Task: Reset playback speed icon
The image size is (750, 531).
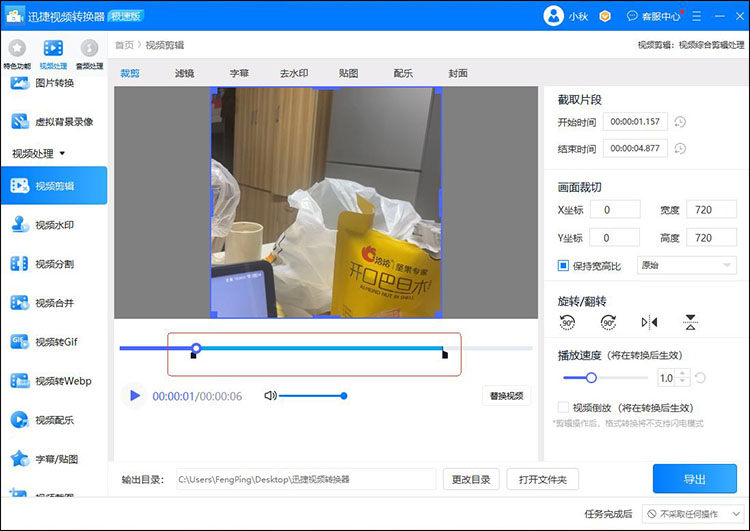Action: (x=700, y=378)
